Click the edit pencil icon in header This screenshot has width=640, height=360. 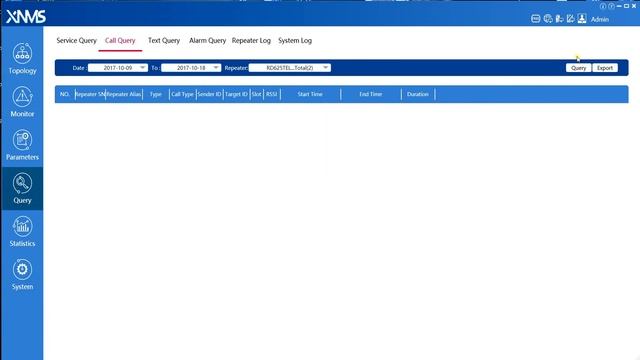570,19
